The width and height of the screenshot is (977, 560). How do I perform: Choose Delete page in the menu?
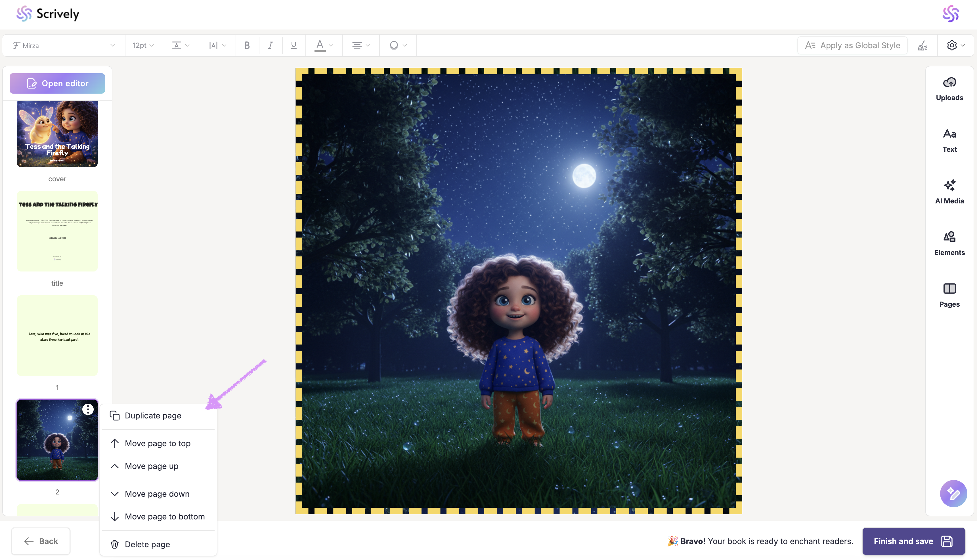(x=147, y=544)
